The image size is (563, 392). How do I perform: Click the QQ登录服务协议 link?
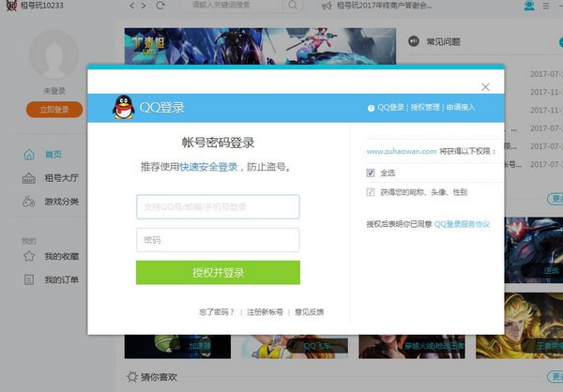coord(462,224)
